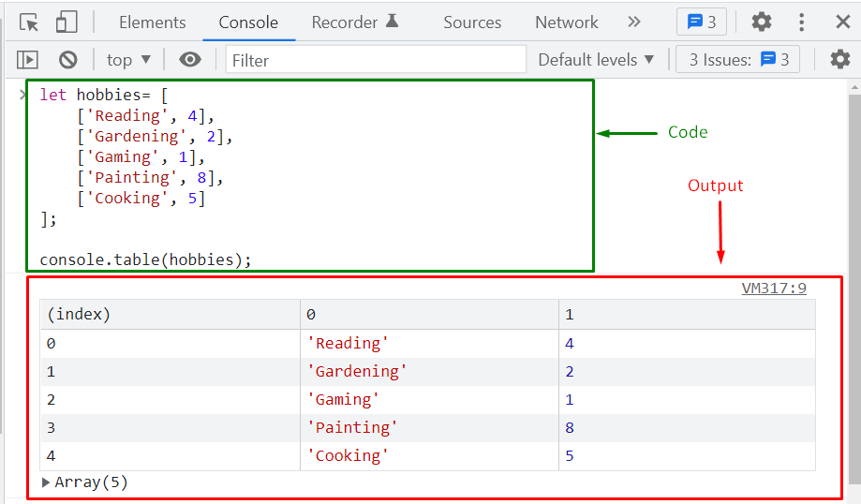
Task: Switch to the Network tab
Action: pyautogui.click(x=567, y=22)
